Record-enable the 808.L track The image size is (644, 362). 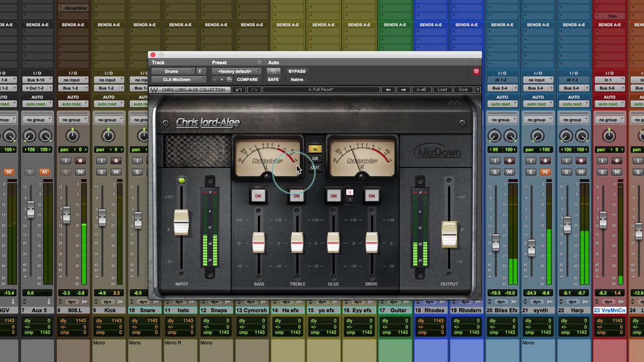tap(80, 161)
